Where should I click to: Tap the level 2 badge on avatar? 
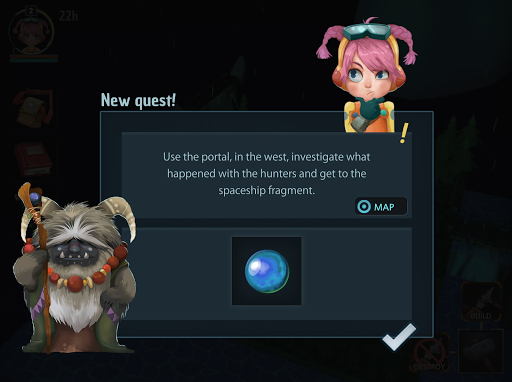(31, 11)
